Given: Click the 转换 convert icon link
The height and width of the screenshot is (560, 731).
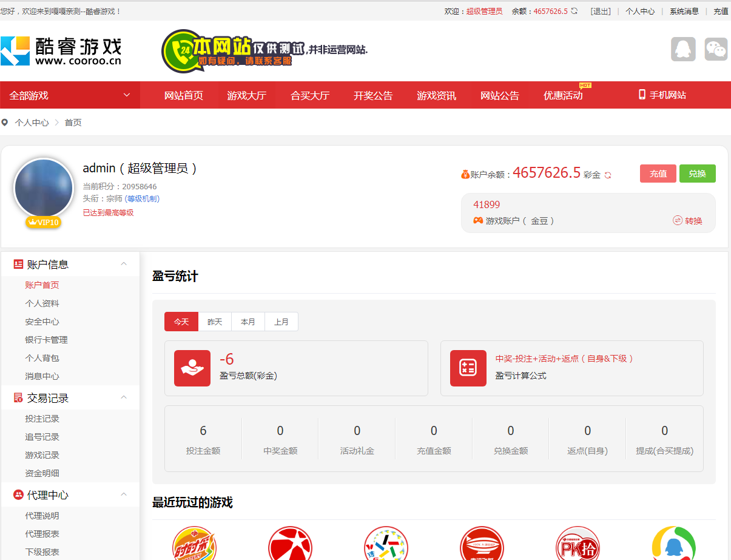Looking at the screenshot, I should (687, 221).
